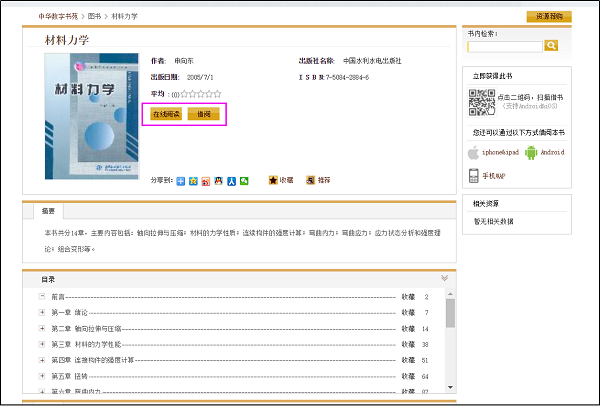This screenshot has height=406, width=600.
Task: Rate the book with the fifth star
Action: (x=217, y=93)
